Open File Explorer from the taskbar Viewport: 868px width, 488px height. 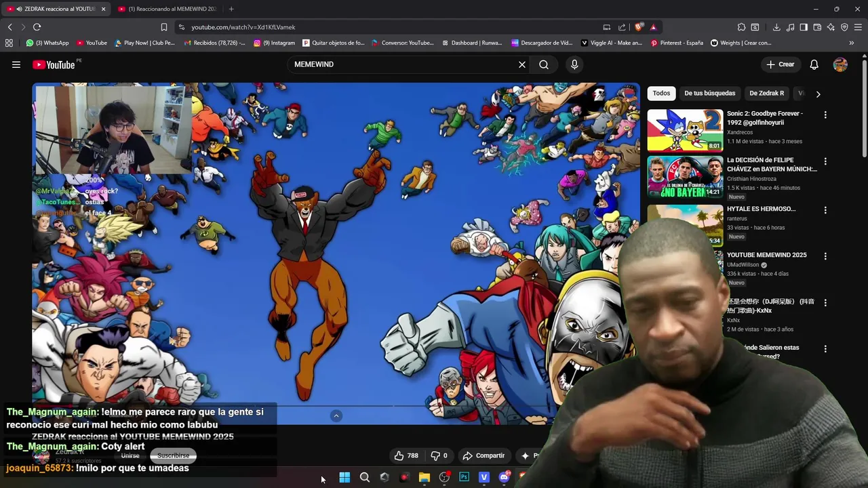pos(424,477)
